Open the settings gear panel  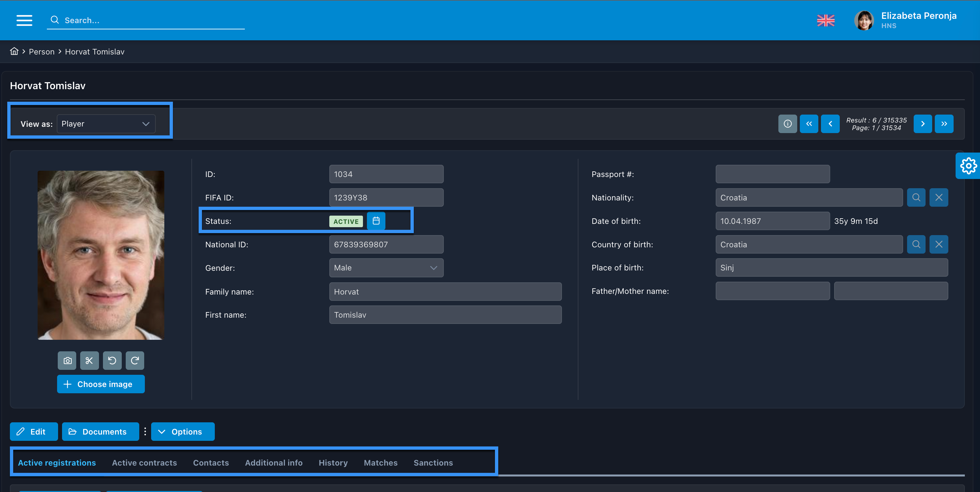[968, 166]
